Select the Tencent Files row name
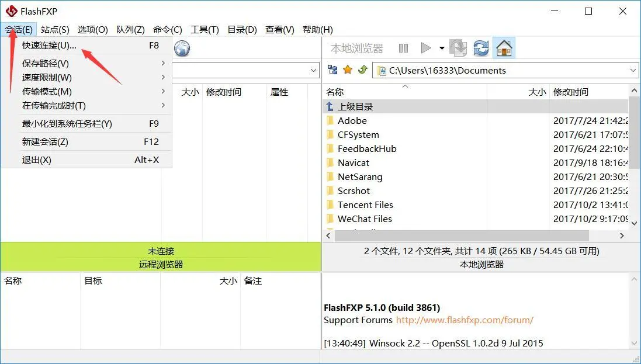The height and width of the screenshot is (364, 641). (x=365, y=205)
